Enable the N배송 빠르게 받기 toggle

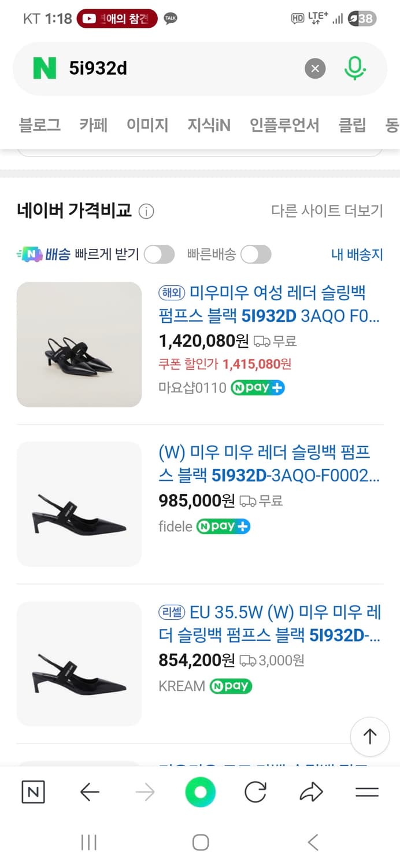click(x=159, y=255)
